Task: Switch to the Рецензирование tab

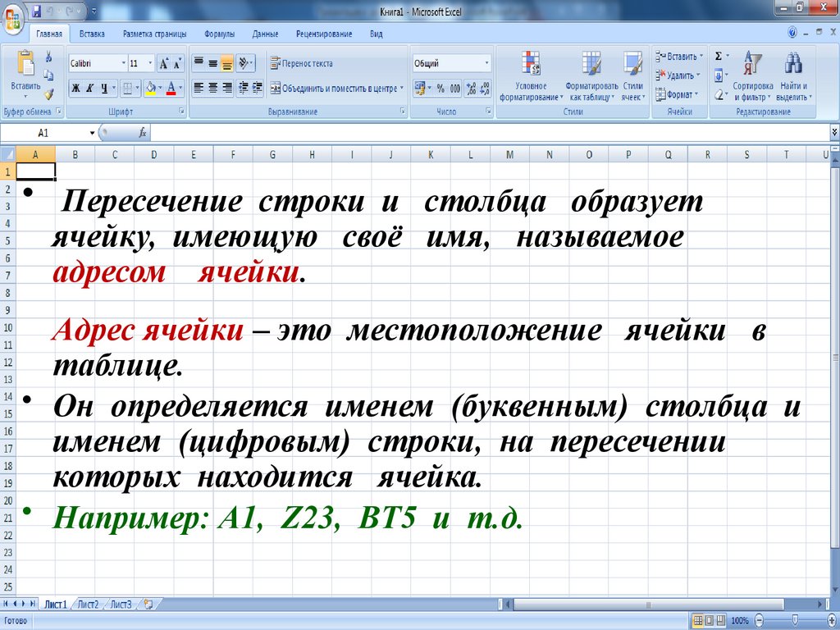Action: (x=324, y=34)
